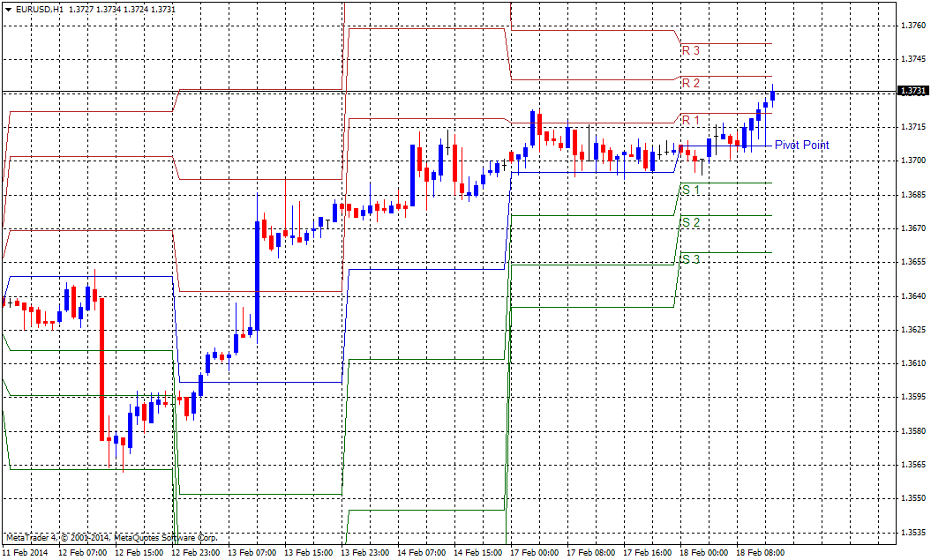Screen dimensions: 931x560
Task: Select the S 1 support label
Action: coord(691,190)
